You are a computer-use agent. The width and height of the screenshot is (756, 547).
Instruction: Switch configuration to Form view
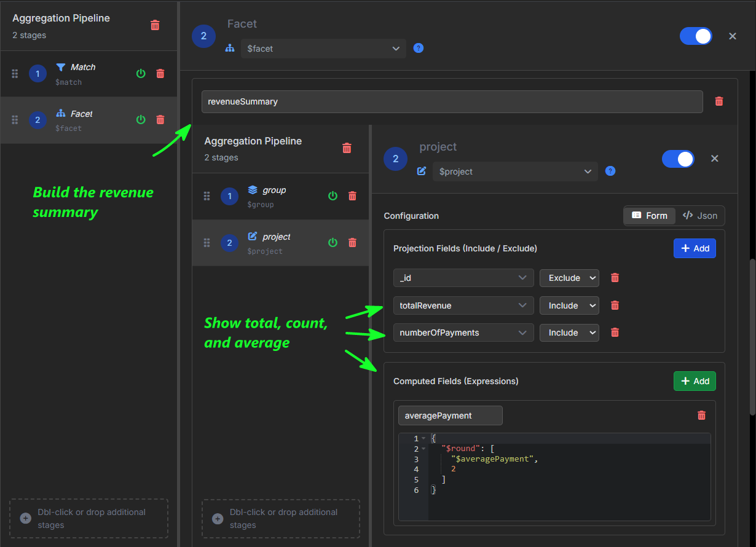coord(650,216)
